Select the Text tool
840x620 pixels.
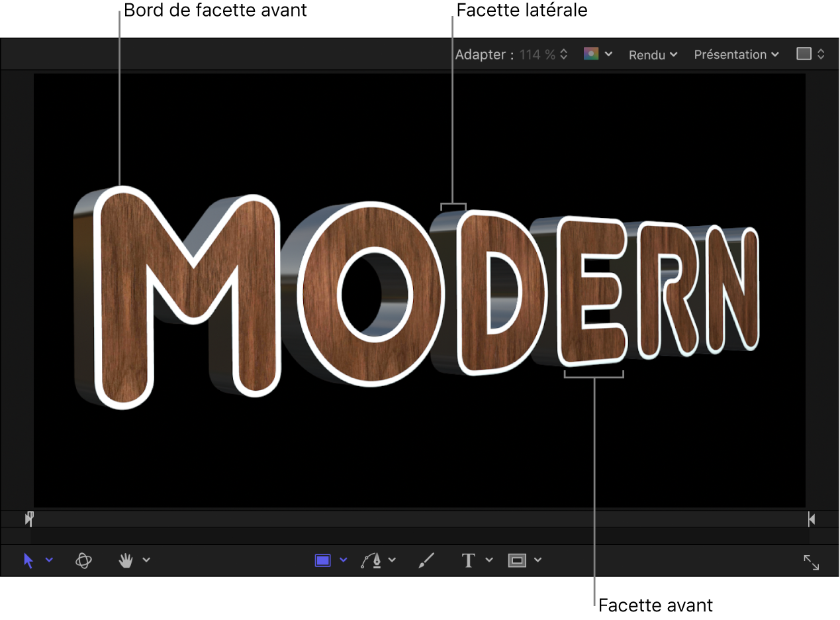pyautogui.click(x=467, y=560)
